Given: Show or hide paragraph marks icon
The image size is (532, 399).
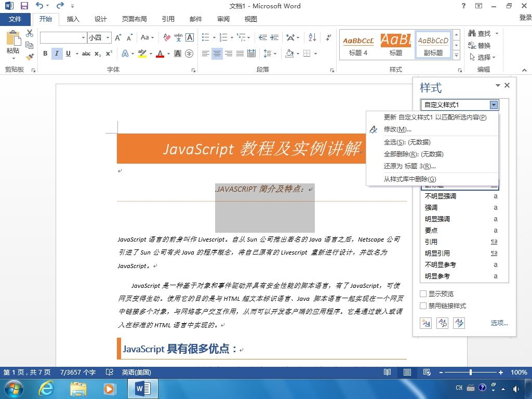Looking at the screenshot, I should (328, 37).
